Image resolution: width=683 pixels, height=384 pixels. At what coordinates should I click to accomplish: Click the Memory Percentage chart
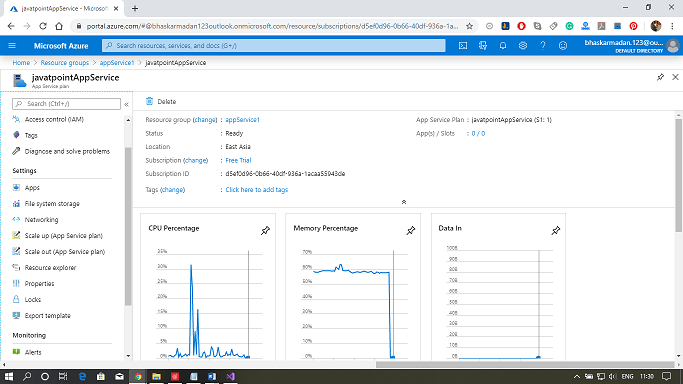pos(353,287)
